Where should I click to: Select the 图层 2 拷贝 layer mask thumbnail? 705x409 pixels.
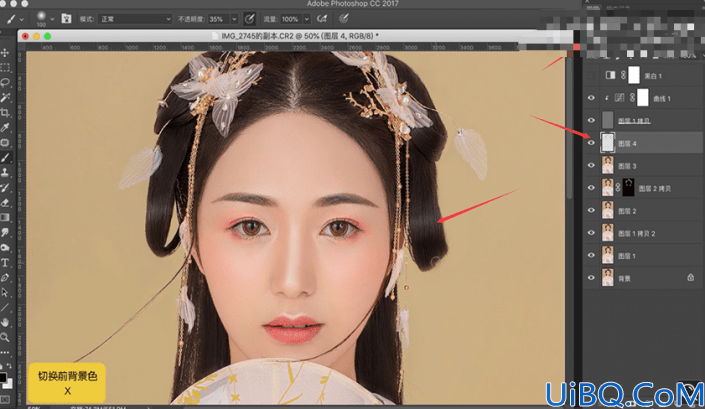coord(628,188)
